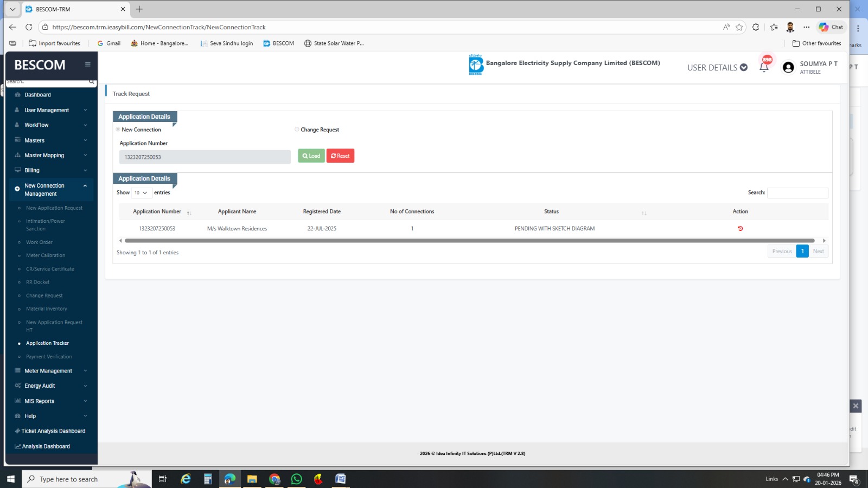Image resolution: width=868 pixels, height=488 pixels.
Task: Click the Previous pagination button
Action: click(782, 251)
